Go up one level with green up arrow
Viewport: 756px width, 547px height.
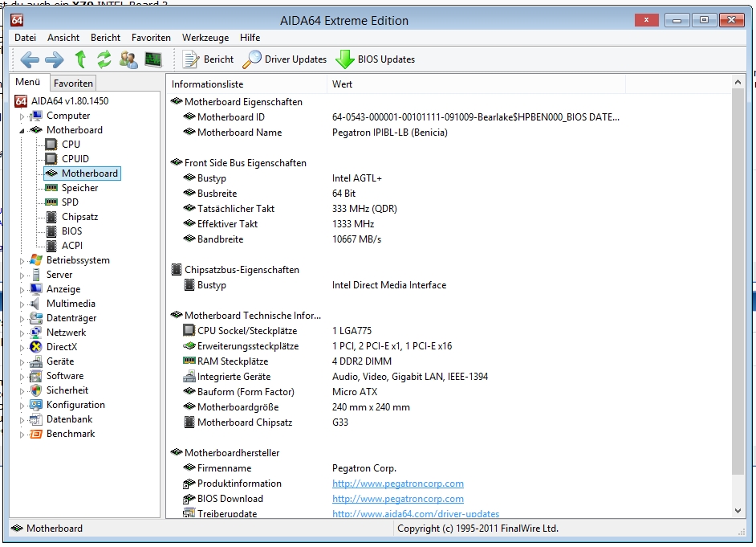[x=80, y=59]
